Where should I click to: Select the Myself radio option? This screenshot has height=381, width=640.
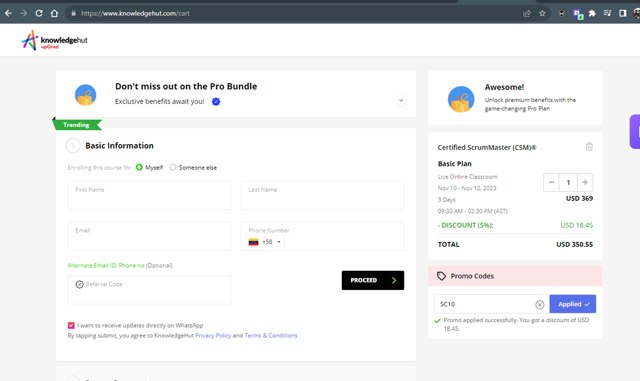(139, 167)
